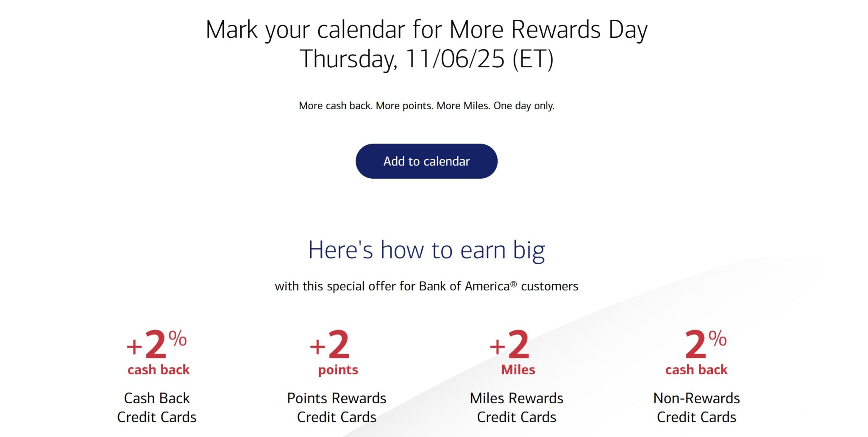Click the +2 figure above Miles

coord(509,345)
